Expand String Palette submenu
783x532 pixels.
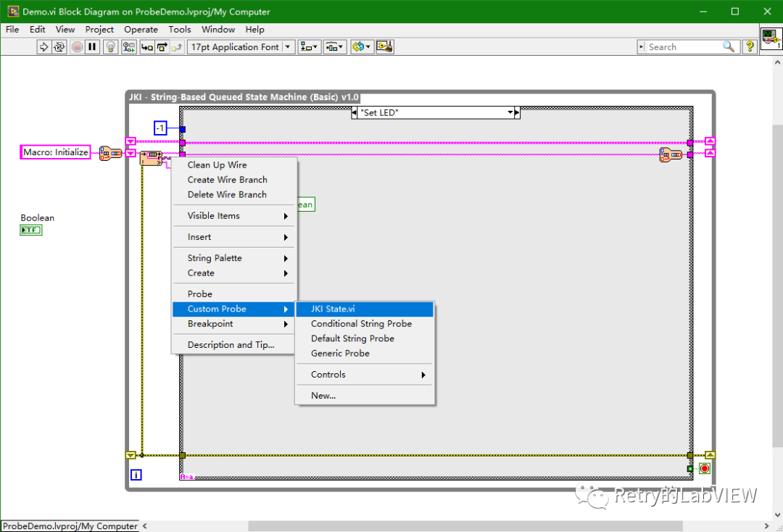click(x=233, y=258)
